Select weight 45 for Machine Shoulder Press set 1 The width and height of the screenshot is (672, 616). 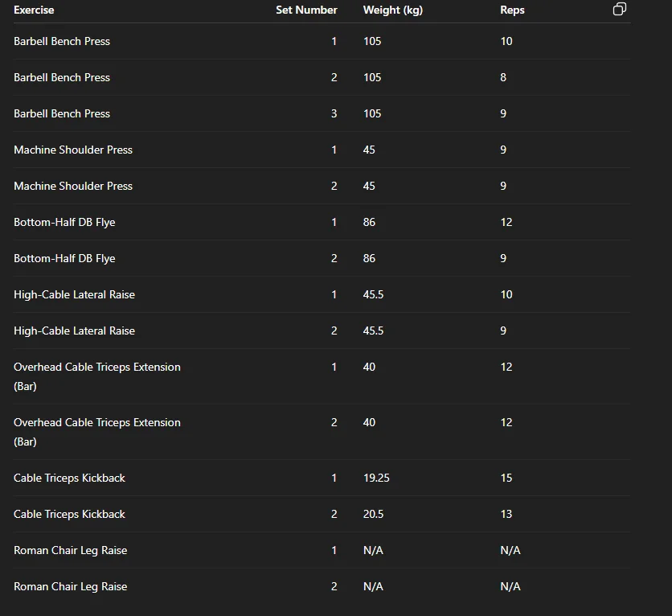pos(369,150)
